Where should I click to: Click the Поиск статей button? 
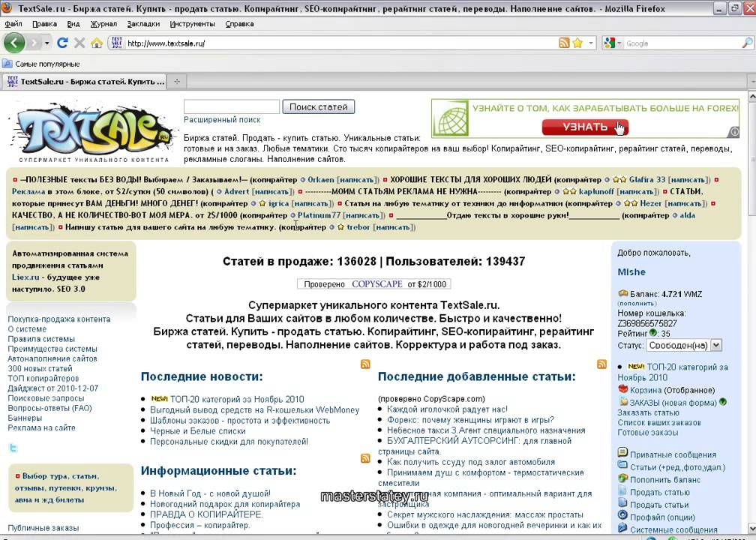(318, 107)
